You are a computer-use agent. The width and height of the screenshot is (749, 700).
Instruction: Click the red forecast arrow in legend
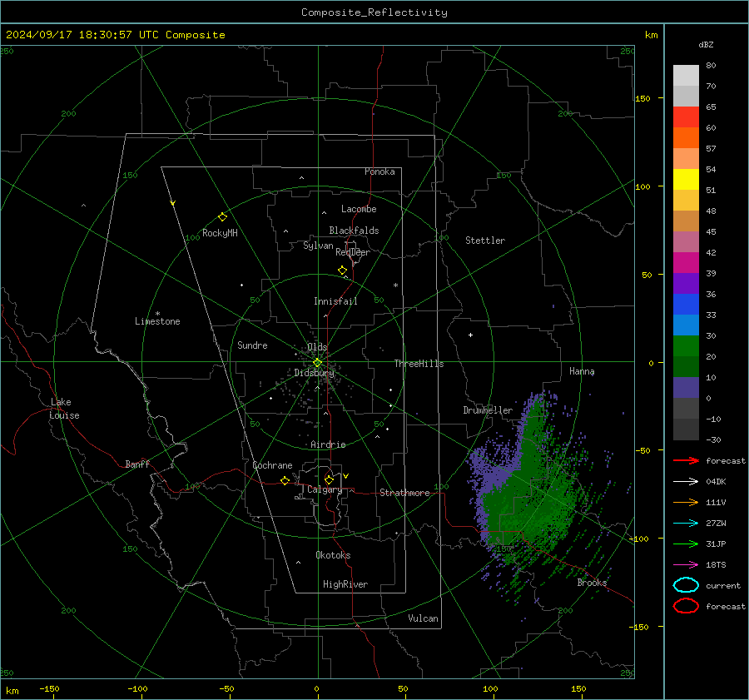686,460
